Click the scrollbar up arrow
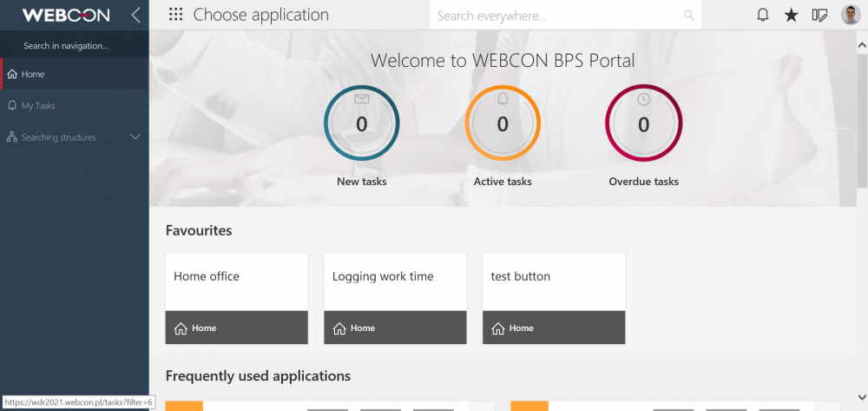The width and height of the screenshot is (868, 411). tap(862, 45)
